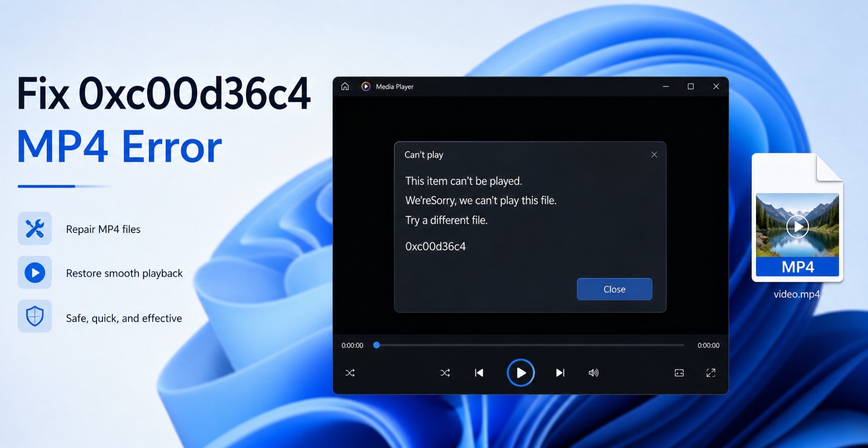Image resolution: width=868 pixels, height=448 pixels.
Task: Click 'This item can't be played.' message
Action: (464, 181)
